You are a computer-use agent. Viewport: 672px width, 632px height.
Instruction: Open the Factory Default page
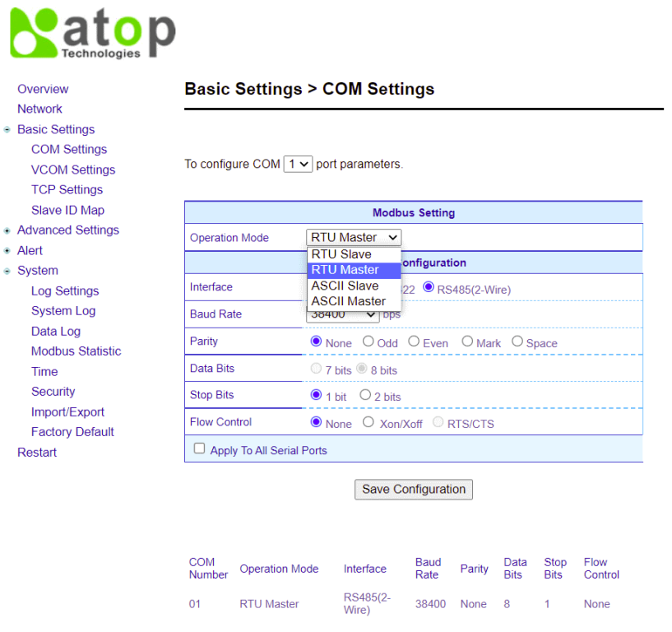tap(72, 432)
